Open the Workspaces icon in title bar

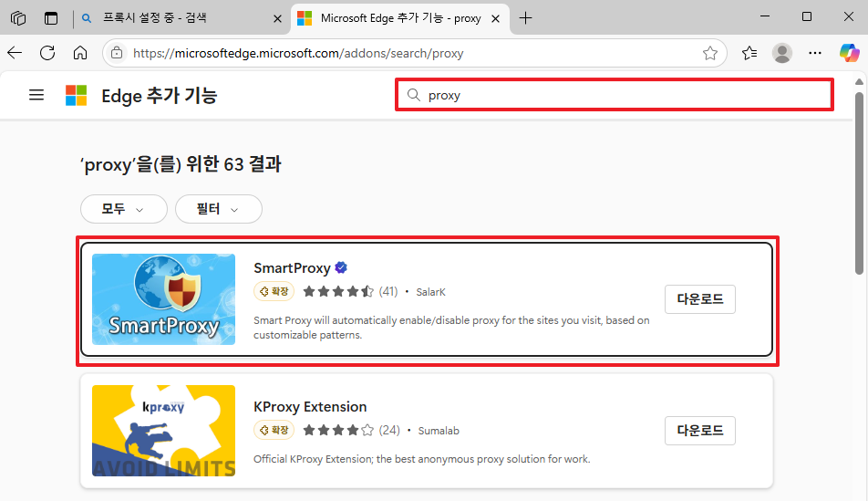point(18,18)
